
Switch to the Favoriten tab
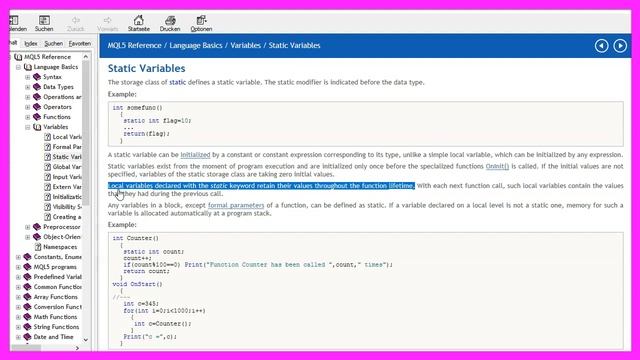point(80,43)
